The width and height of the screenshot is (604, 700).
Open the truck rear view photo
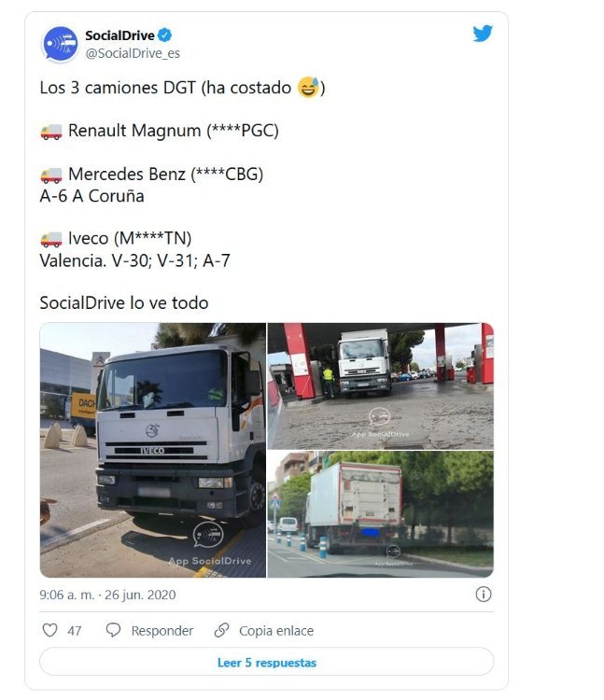click(381, 514)
